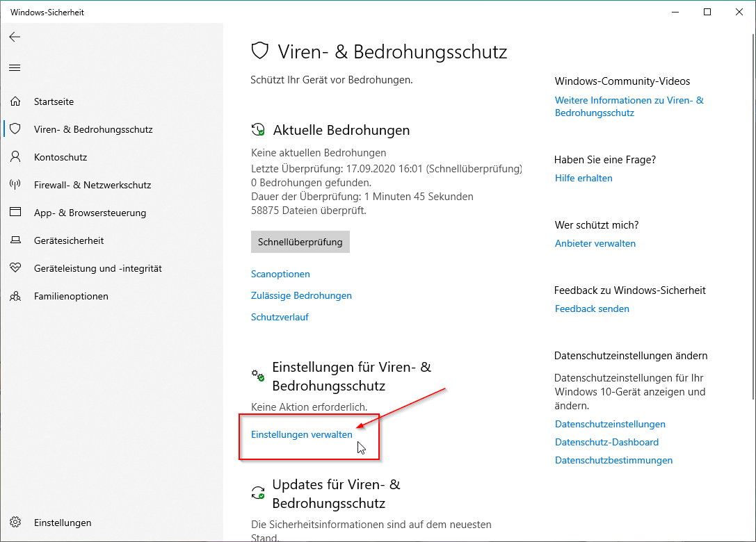Click 'Haben Sie eine Frage?' heading

pos(605,160)
